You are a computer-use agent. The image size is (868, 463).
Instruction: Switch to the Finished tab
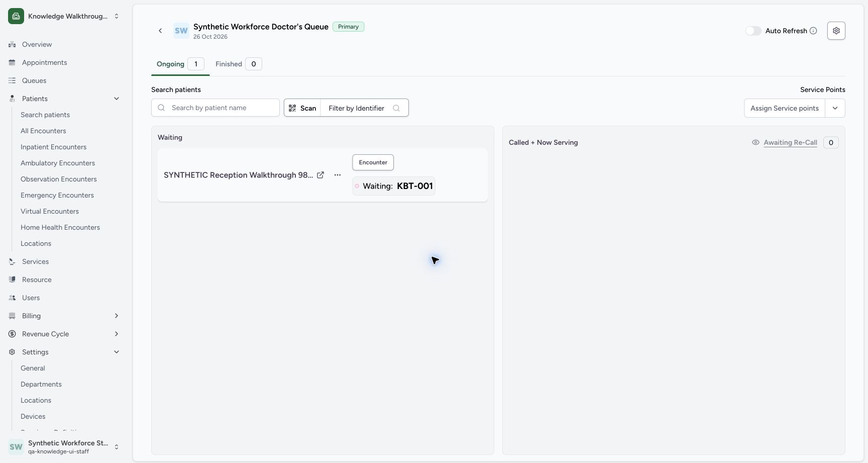[239, 64]
